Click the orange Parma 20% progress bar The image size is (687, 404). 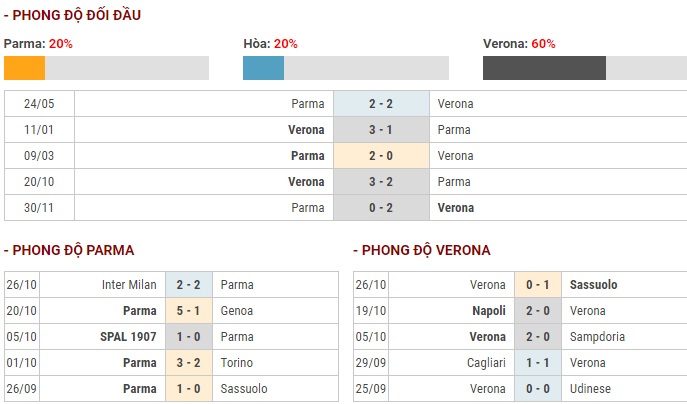click(106, 68)
